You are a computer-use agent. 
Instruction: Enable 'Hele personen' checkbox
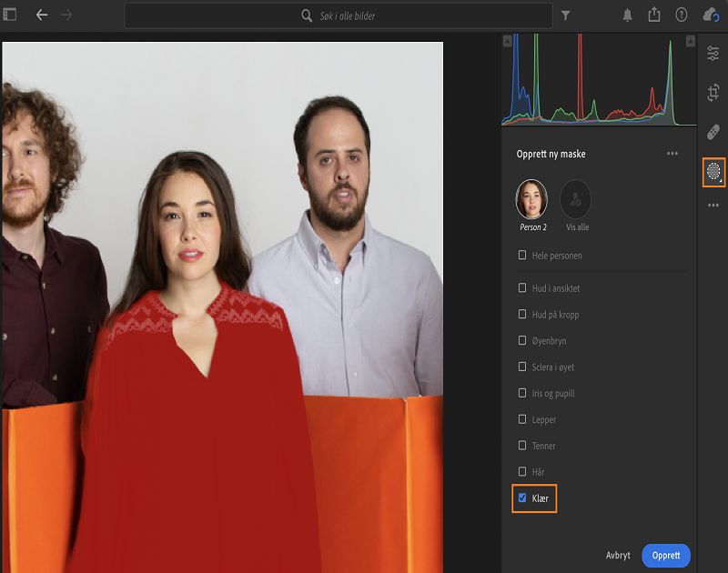click(x=522, y=256)
